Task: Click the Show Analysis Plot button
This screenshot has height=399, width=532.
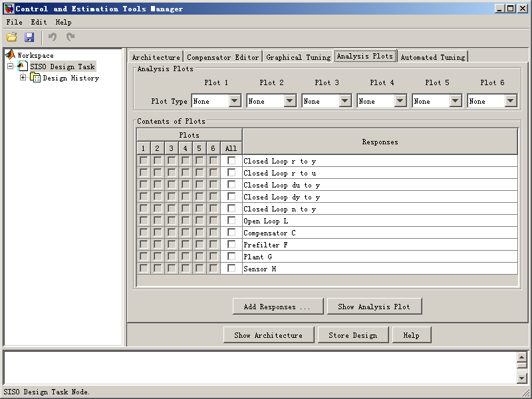Action: 374,307
